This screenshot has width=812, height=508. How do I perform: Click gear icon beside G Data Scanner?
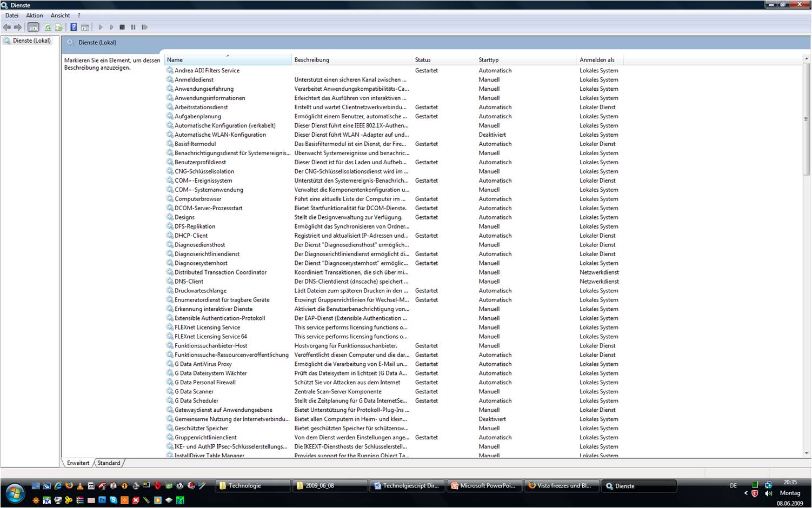(170, 391)
